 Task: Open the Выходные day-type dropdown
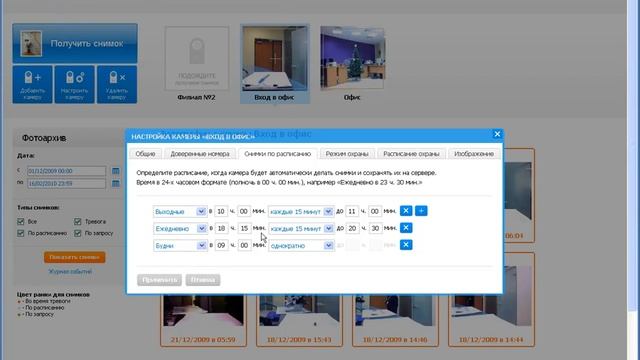(180, 211)
